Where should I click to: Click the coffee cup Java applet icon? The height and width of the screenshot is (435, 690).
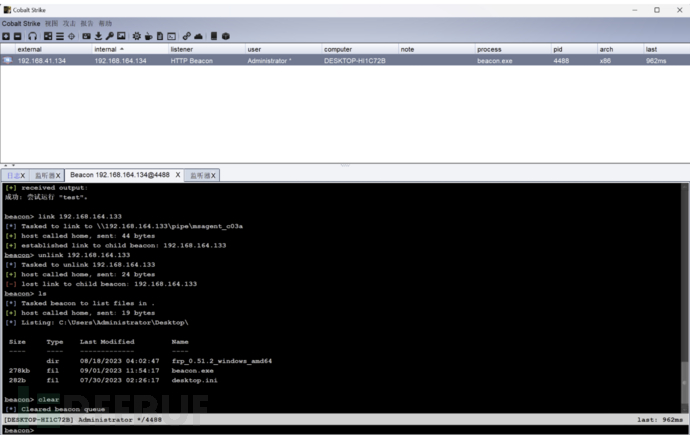point(148,36)
